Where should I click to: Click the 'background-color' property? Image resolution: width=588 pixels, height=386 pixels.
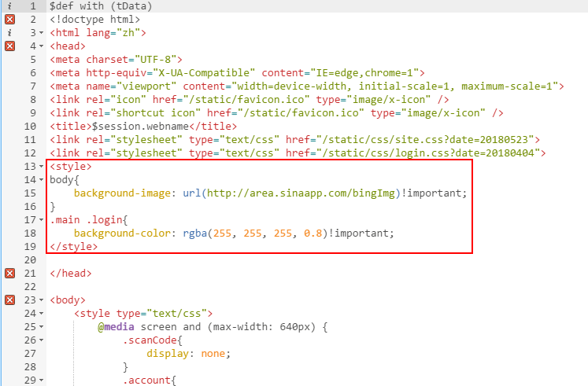point(122,233)
